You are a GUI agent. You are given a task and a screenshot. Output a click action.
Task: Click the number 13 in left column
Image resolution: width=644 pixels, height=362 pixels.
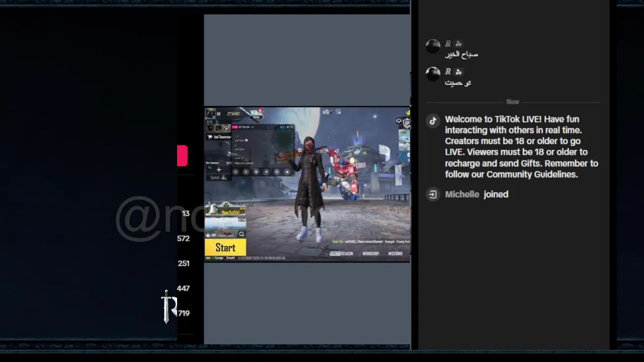pos(186,213)
